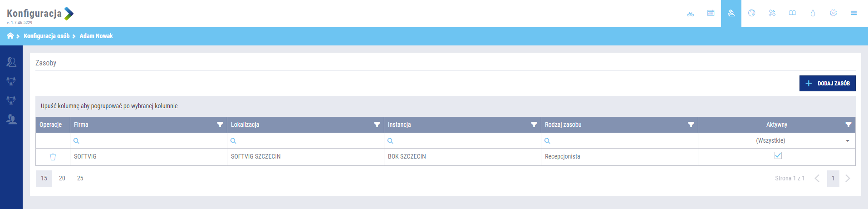868x209 pixels.
Task: Open the hamburger menu
Action: click(853, 13)
